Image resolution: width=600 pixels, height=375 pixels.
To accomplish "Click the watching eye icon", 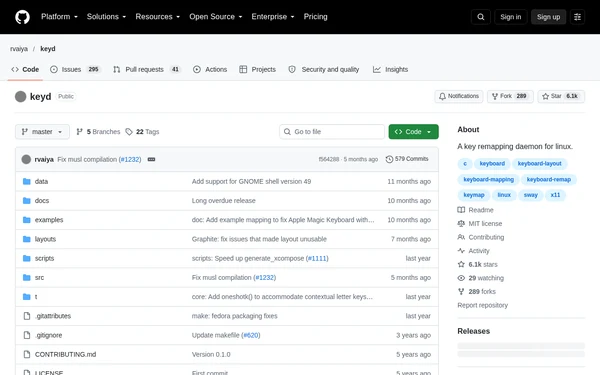I will coord(461,278).
